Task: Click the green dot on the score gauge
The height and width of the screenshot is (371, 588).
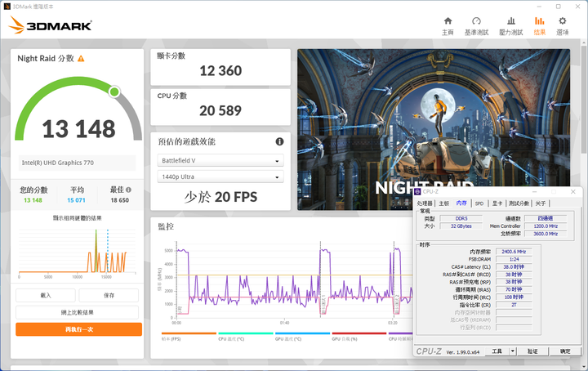Action: coord(114,92)
